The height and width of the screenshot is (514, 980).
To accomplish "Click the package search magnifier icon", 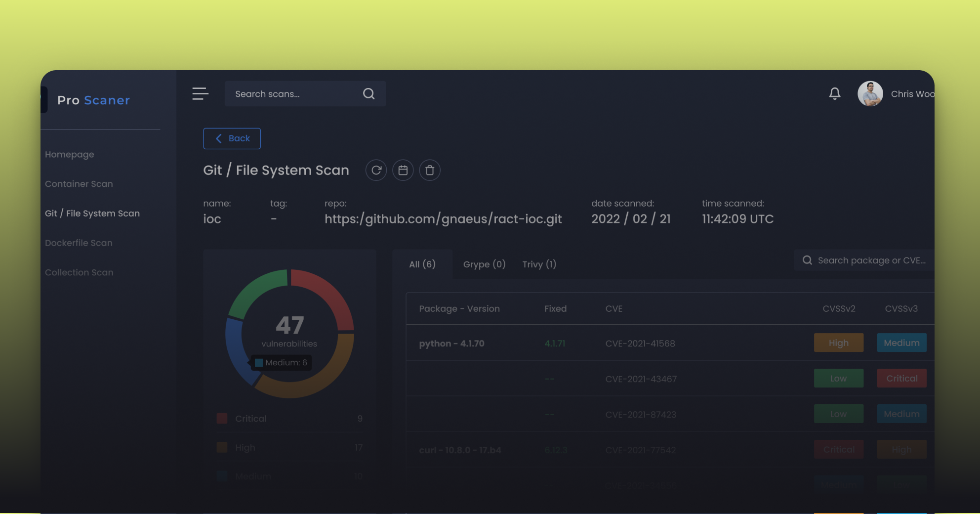I will 807,260.
